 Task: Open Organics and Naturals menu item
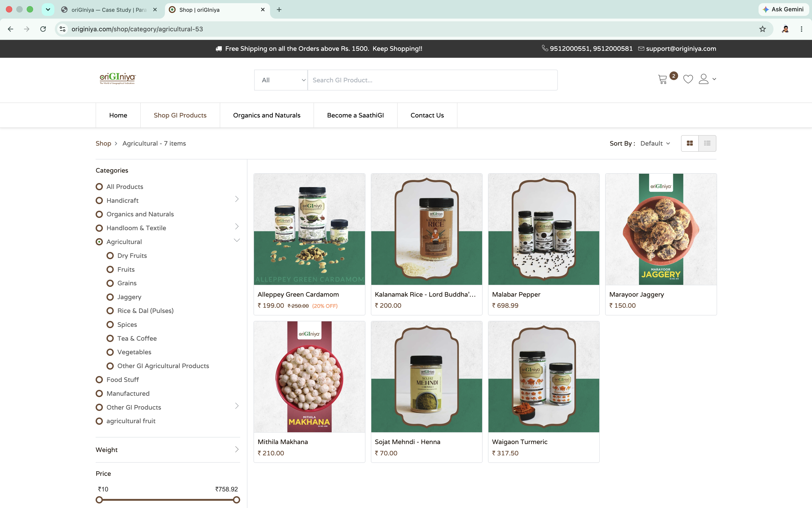pos(267,115)
